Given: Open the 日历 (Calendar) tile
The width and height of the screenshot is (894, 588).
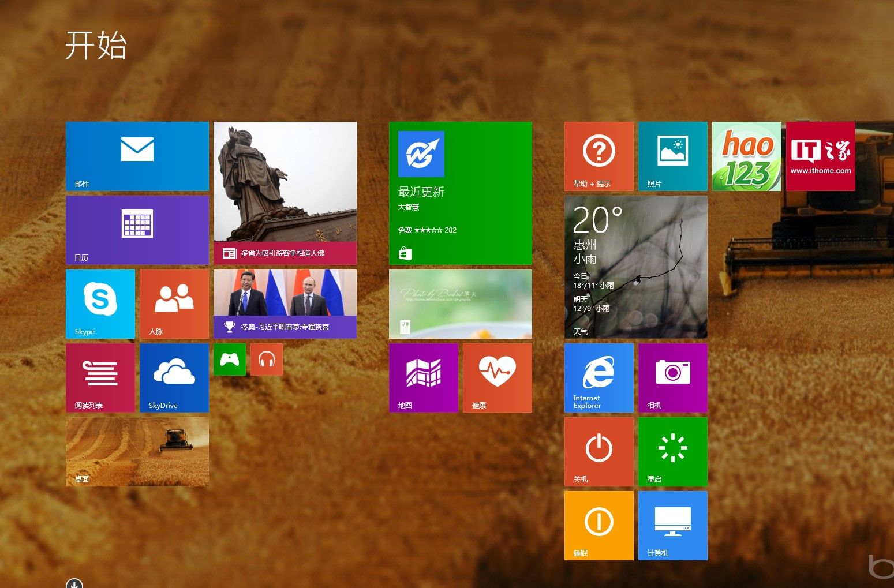Looking at the screenshot, I should (x=137, y=230).
